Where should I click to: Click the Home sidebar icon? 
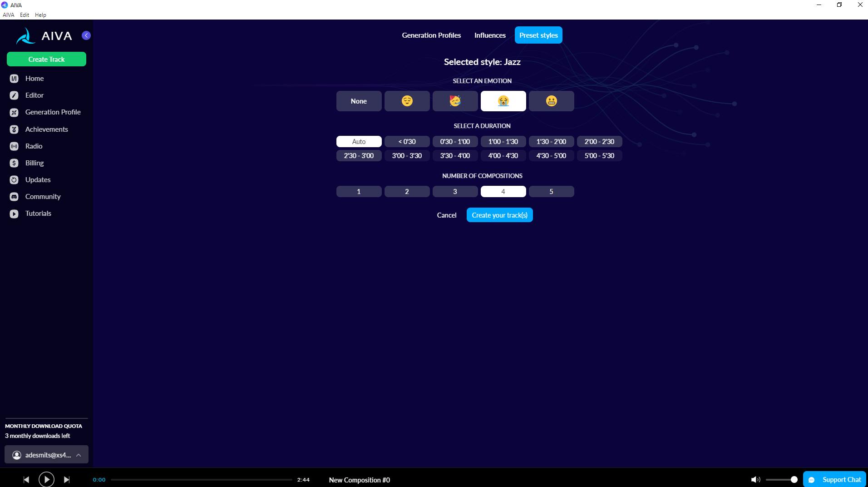point(14,79)
